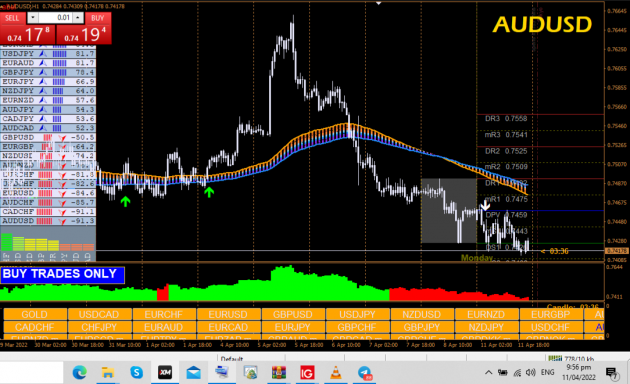Decrease lot size with the down arrow
The image size is (630, 384).
pos(33,18)
